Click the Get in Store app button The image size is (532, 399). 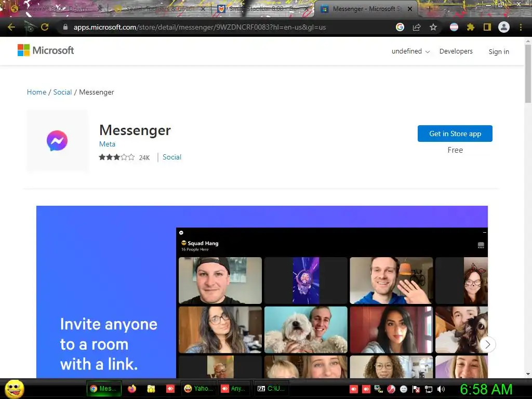455,134
